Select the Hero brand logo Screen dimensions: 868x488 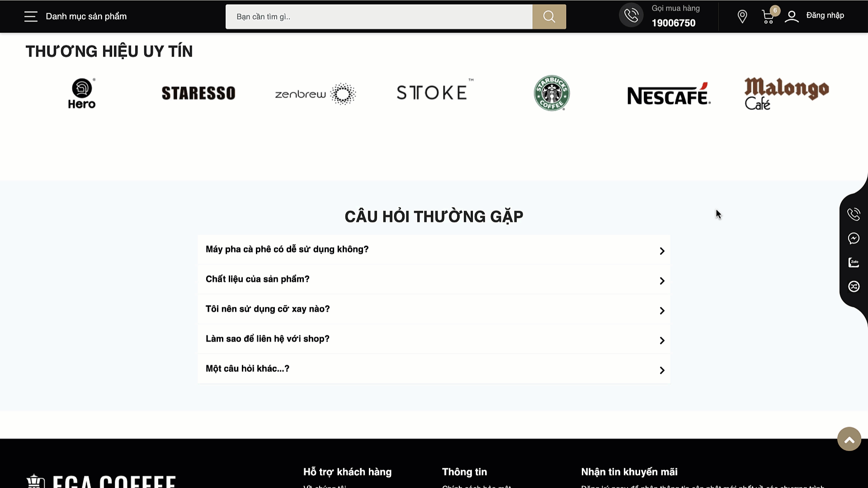click(82, 94)
